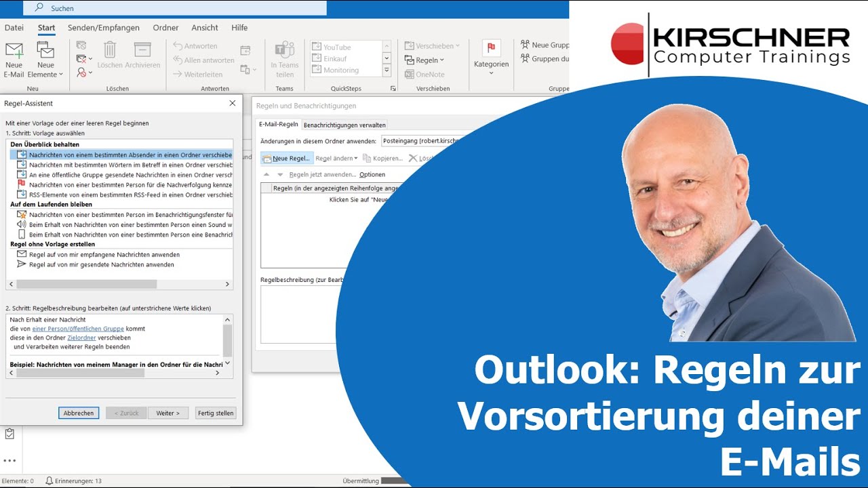Click Regeln jetzt anwenden...
Image resolution: width=868 pixels, height=488 pixels.
[322, 174]
